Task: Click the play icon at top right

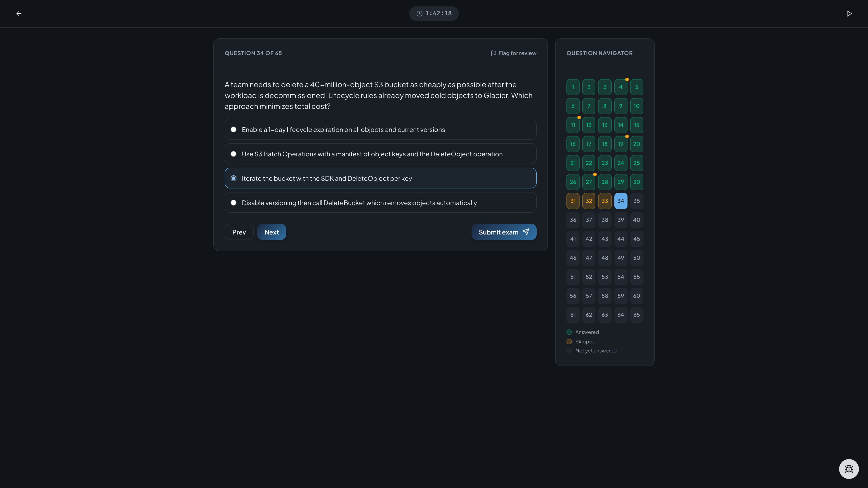Action: pyautogui.click(x=849, y=14)
